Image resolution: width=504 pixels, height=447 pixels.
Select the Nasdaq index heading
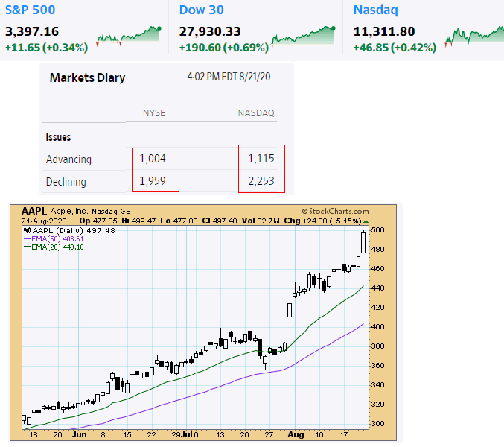click(x=374, y=11)
